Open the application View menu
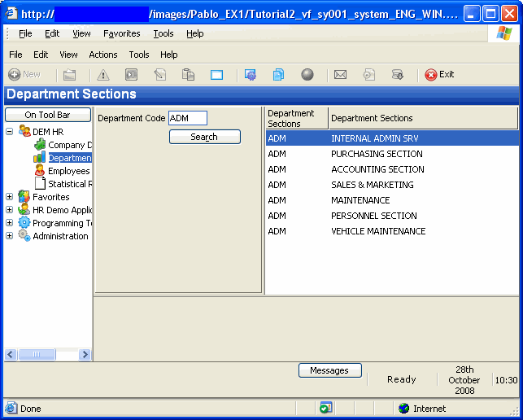Viewport: 523px width, 420px height. [68, 55]
